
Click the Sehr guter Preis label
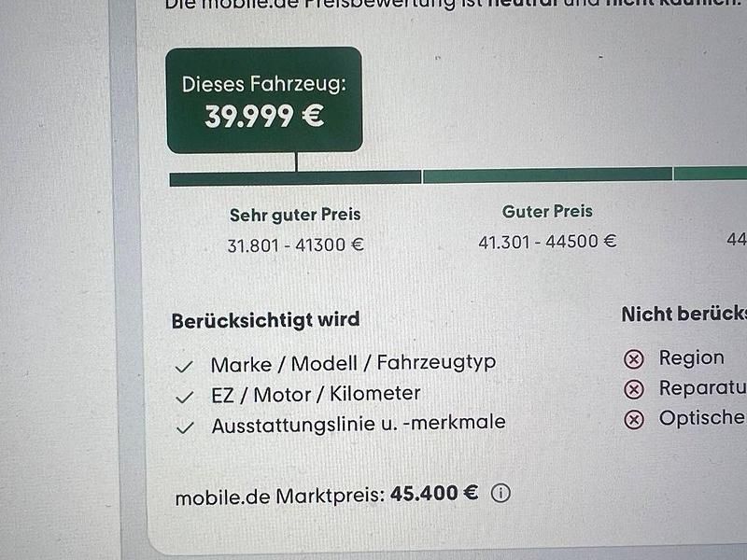(295, 215)
